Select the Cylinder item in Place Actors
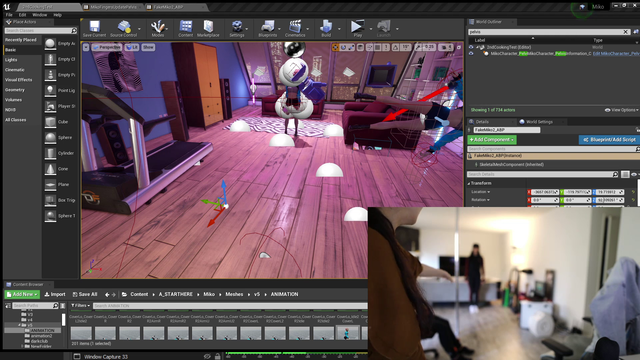 pos(60,153)
